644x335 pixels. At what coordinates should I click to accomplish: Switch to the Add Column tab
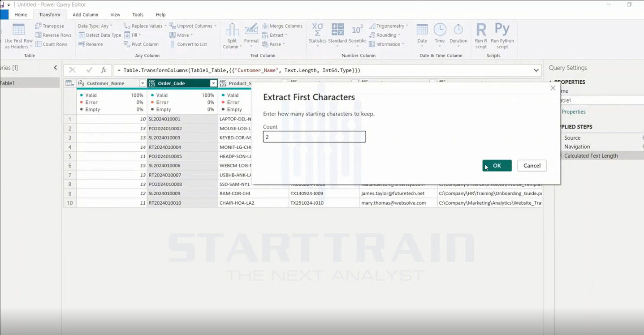85,15
